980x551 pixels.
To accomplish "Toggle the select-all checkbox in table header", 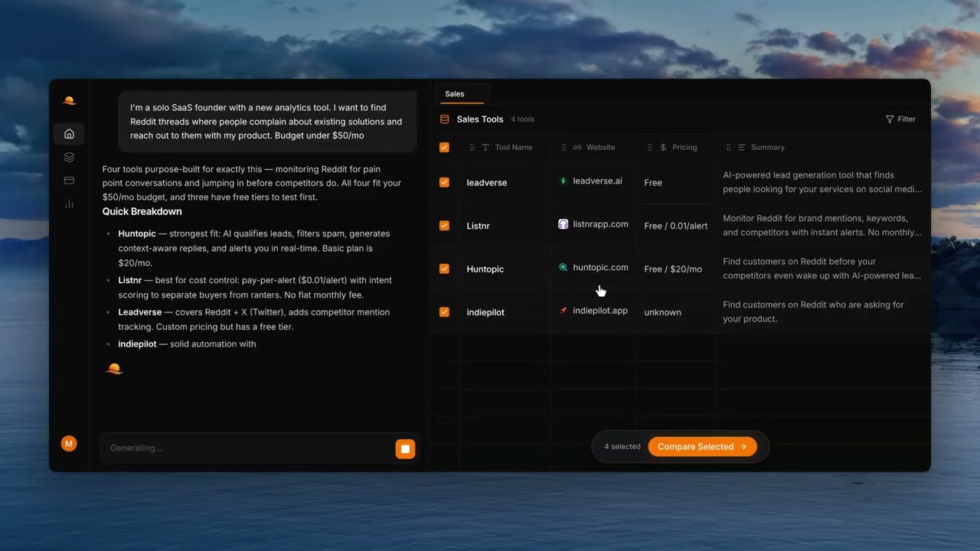I will pos(444,148).
